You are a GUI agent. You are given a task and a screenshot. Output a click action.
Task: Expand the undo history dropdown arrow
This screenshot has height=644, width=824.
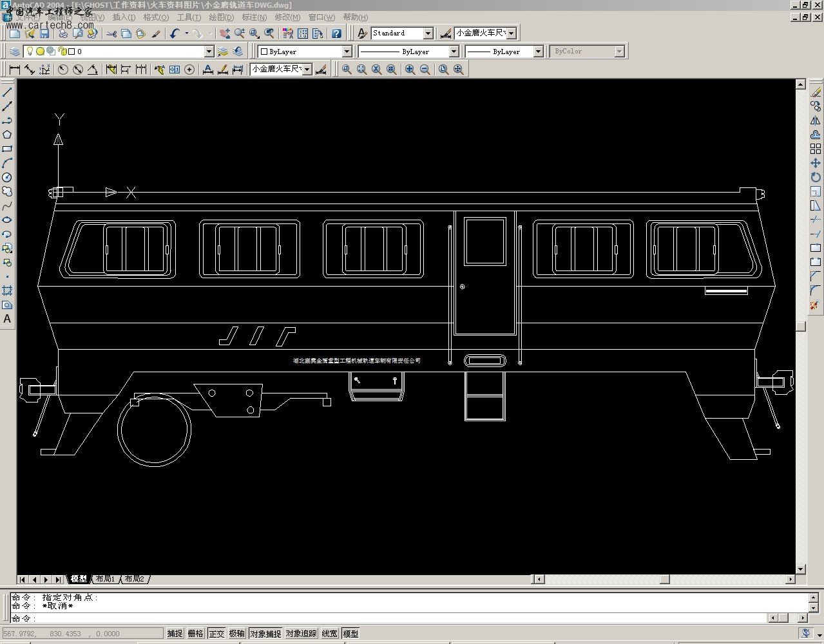point(187,33)
